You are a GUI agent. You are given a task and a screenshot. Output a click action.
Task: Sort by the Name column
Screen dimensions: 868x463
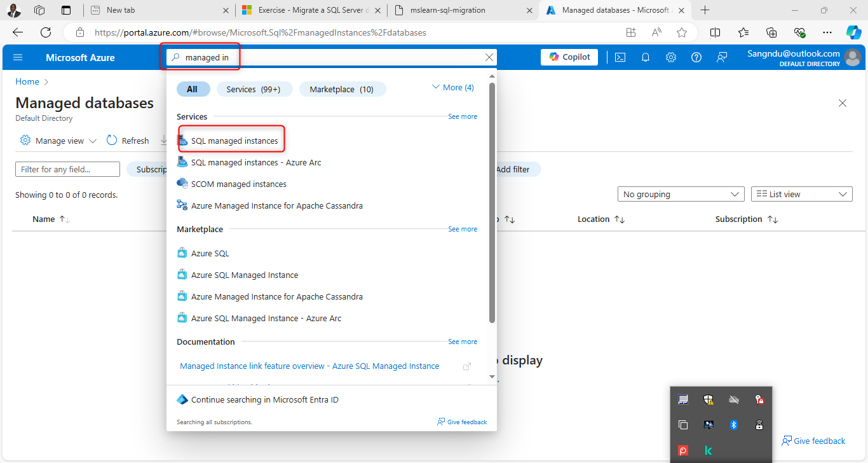pyautogui.click(x=51, y=219)
